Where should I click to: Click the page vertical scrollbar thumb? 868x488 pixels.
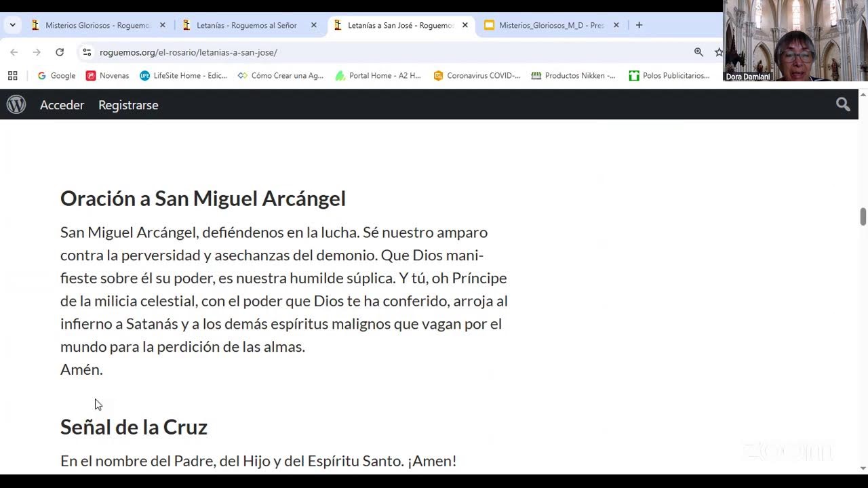pyautogui.click(x=863, y=217)
